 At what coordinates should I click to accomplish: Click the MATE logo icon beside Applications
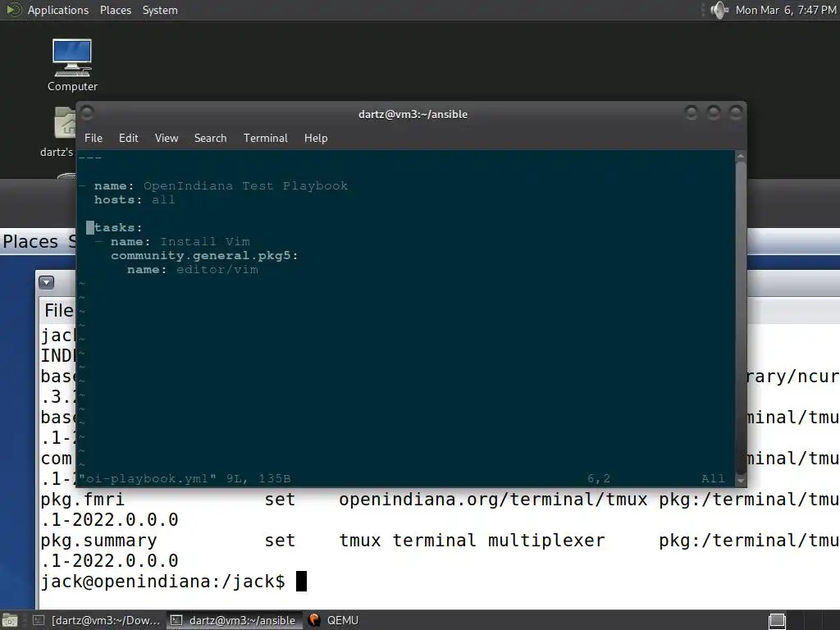12,10
